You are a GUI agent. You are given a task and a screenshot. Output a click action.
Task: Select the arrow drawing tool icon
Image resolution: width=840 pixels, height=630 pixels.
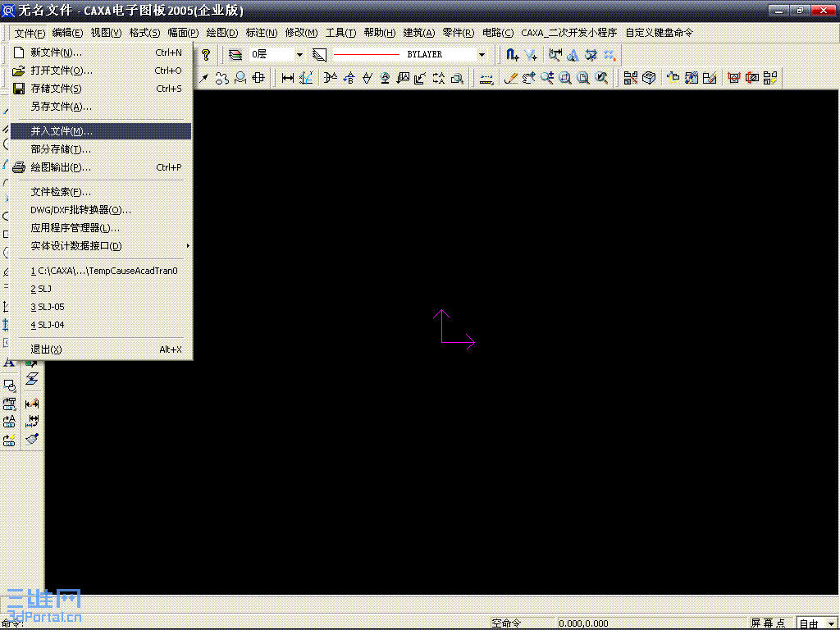pos(203,78)
